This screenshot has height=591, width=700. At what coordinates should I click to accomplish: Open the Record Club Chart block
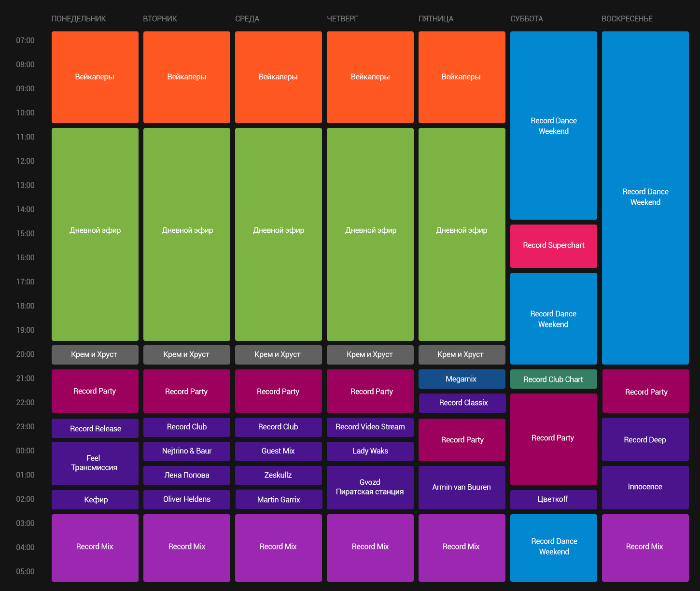coord(554,379)
